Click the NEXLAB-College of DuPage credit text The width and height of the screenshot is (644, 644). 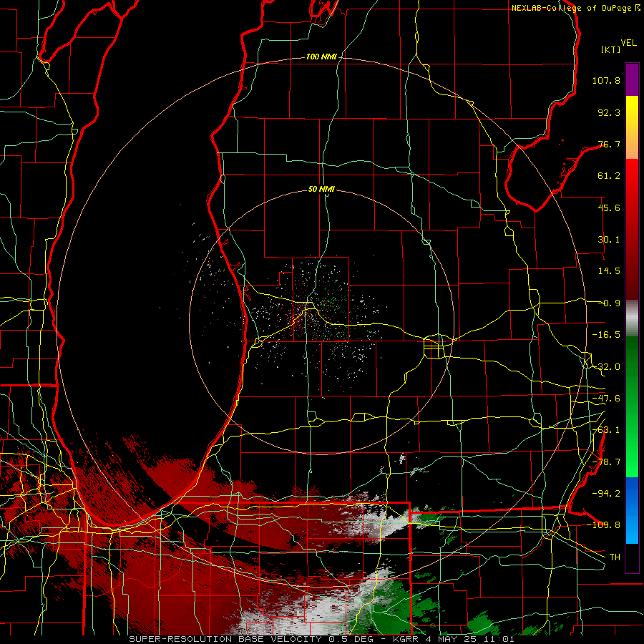(x=576, y=8)
